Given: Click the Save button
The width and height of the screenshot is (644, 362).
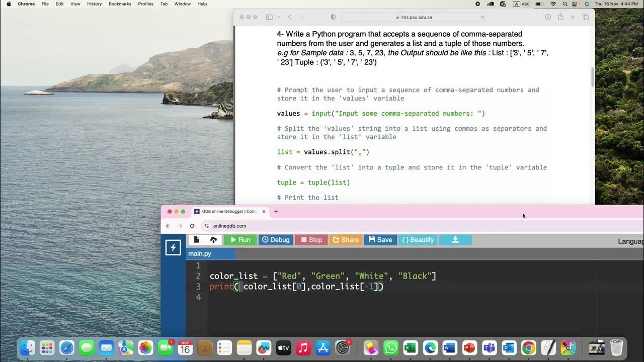Looking at the screenshot, I should click(x=381, y=240).
